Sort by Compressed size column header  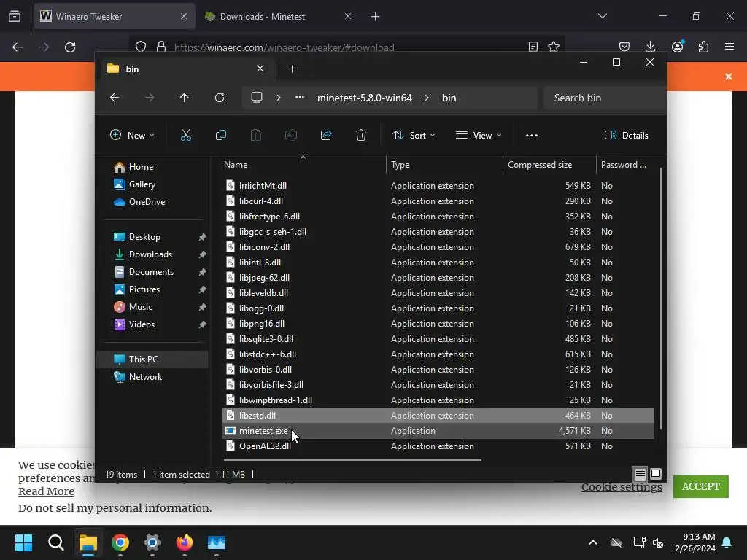click(549, 165)
